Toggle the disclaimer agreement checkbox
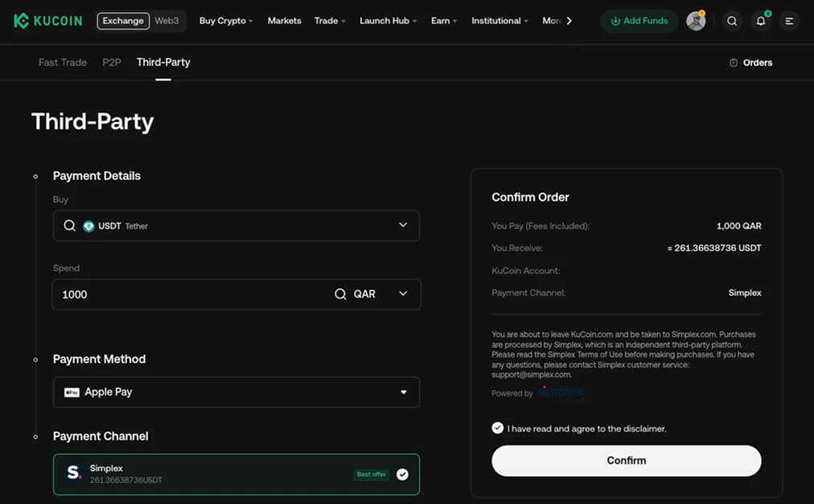Image resolution: width=814 pixels, height=504 pixels. click(x=497, y=428)
